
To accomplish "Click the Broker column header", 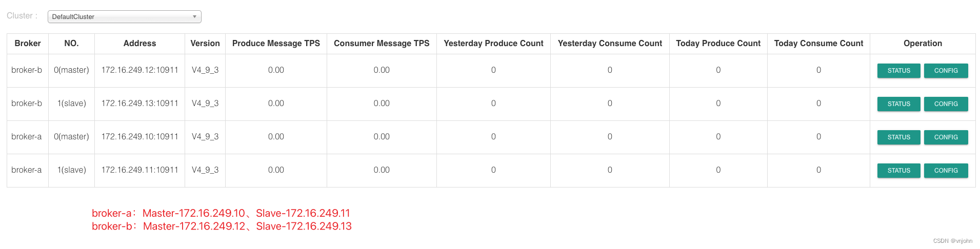I will tap(28, 44).
